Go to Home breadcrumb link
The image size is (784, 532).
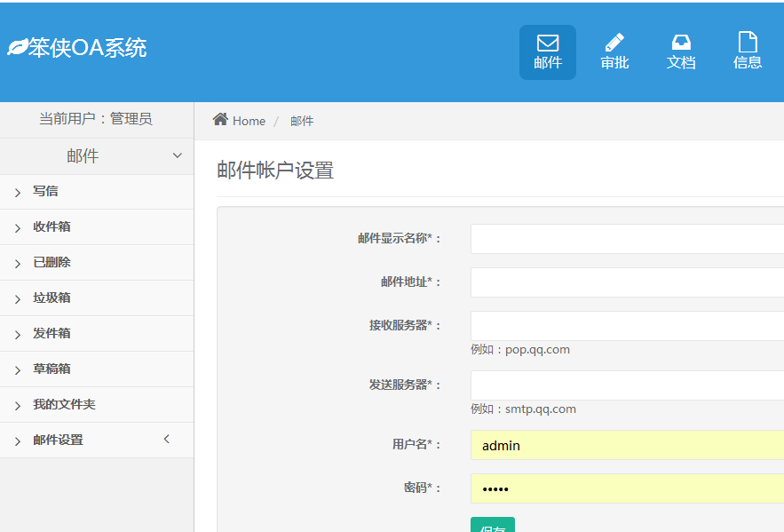pyautogui.click(x=249, y=121)
